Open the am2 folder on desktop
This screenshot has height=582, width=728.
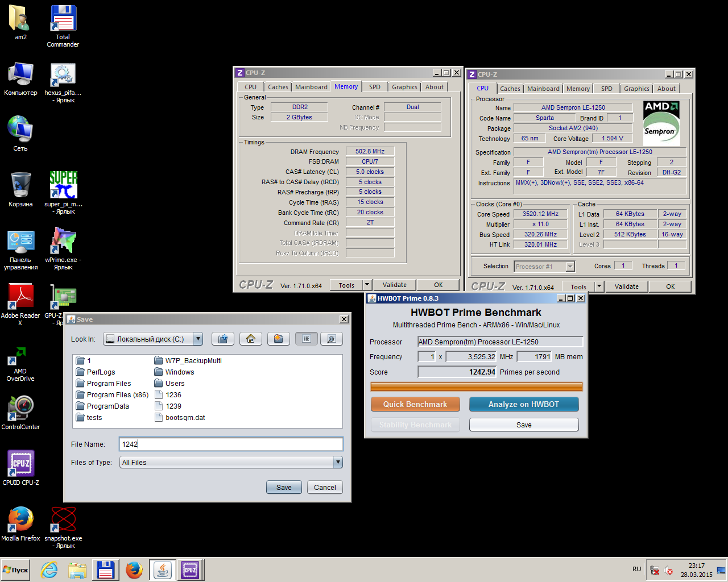coord(20,23)
